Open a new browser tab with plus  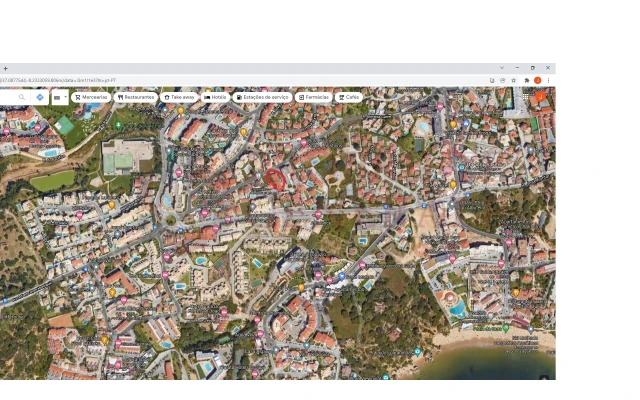tap(5, 68)
